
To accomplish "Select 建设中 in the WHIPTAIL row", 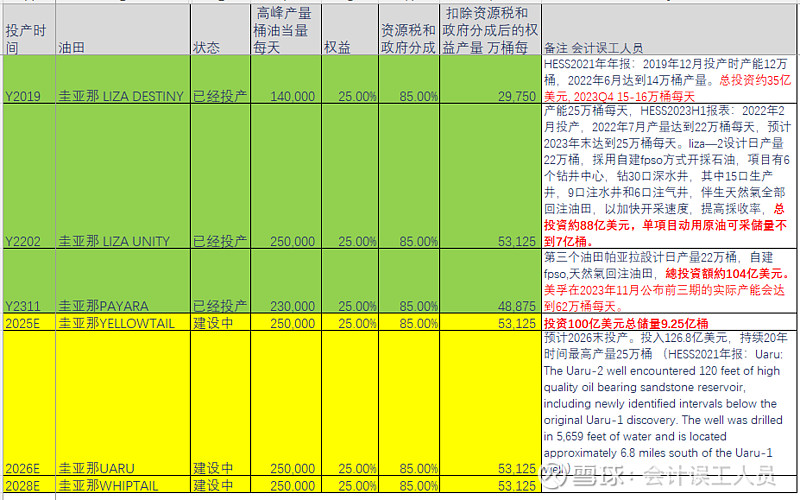I will (220, 485).
